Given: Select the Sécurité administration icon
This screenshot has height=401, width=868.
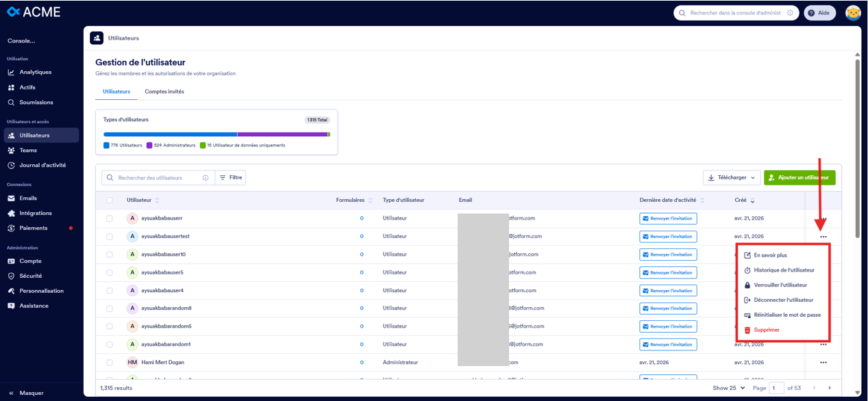Looking at the screenshot, I should point(12,276).
